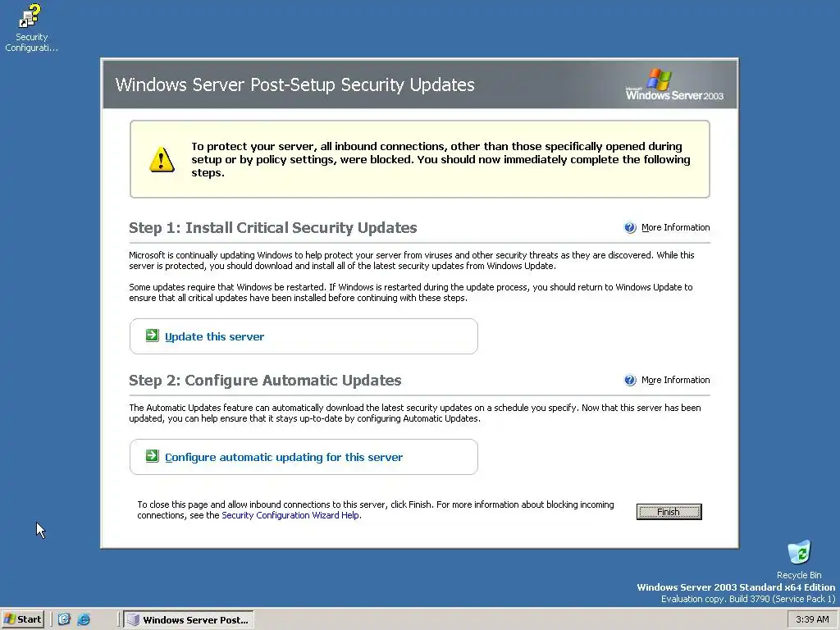Launch Internet Explorer from the Quick Launch bar

coord(84,619)
